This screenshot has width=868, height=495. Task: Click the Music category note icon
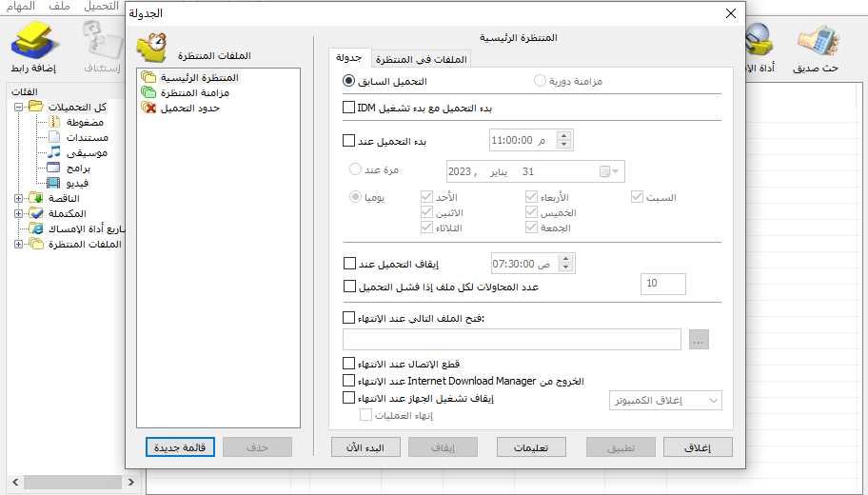pos(54,151)
